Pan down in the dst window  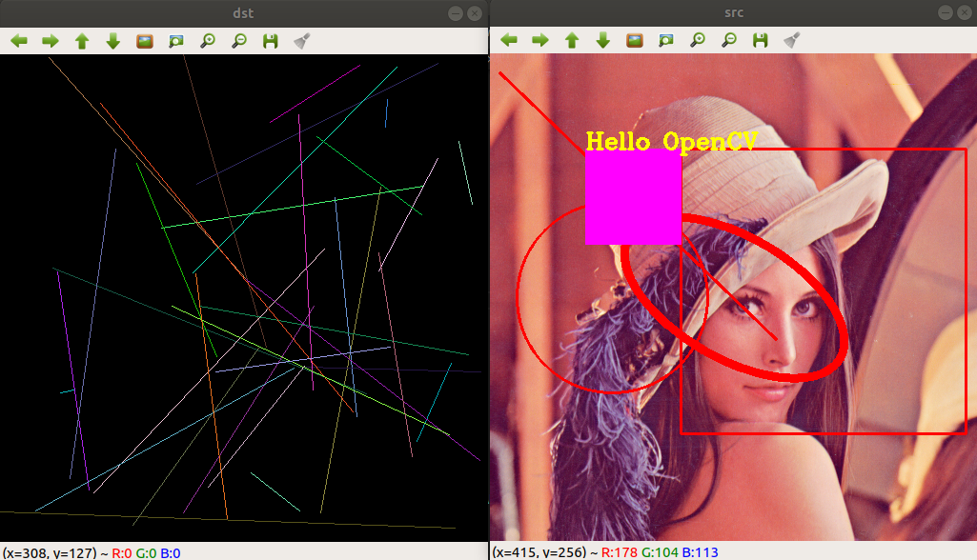pos(112,41)
